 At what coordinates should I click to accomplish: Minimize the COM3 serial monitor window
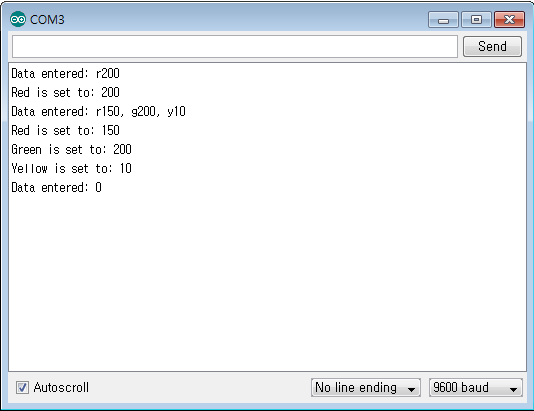[x=443, y=20]
